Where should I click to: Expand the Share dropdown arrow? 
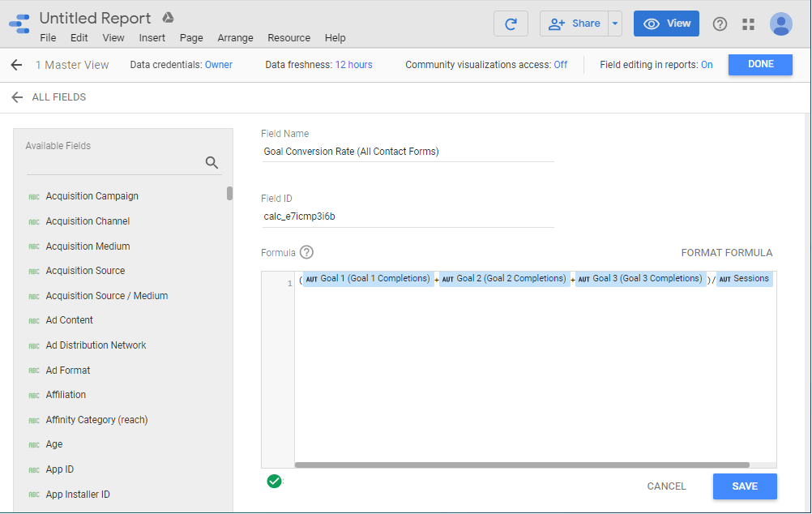615,24
